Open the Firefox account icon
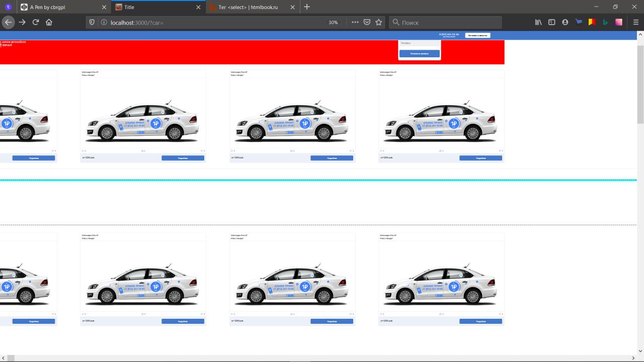This screenshot has width=644, height=362. (x=565, y=22)
